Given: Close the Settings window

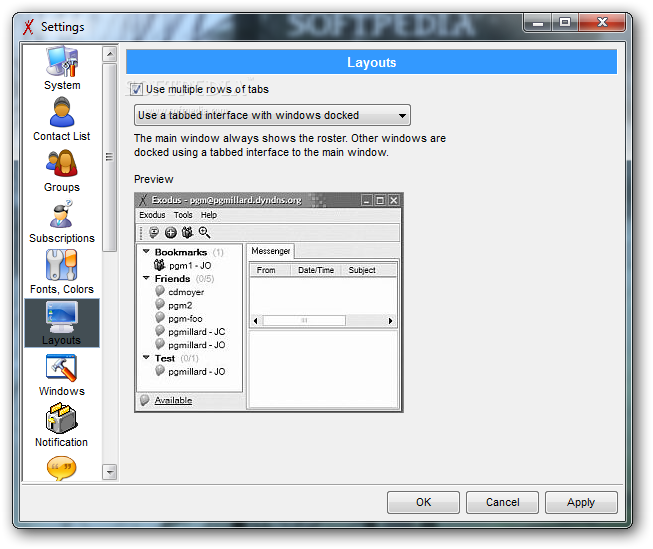Looking at the screenshot, I should [x=602, y=22].
